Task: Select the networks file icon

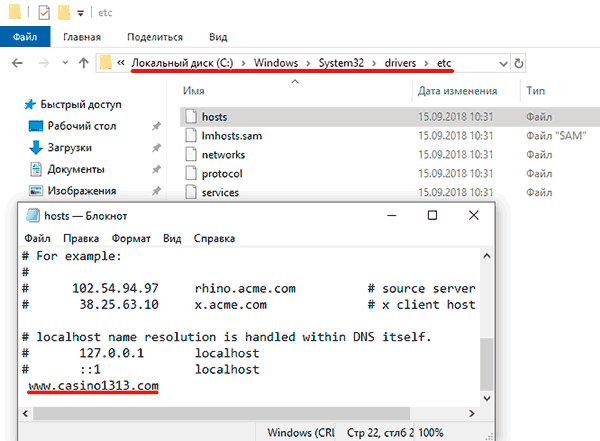Action: click(191, 154)
